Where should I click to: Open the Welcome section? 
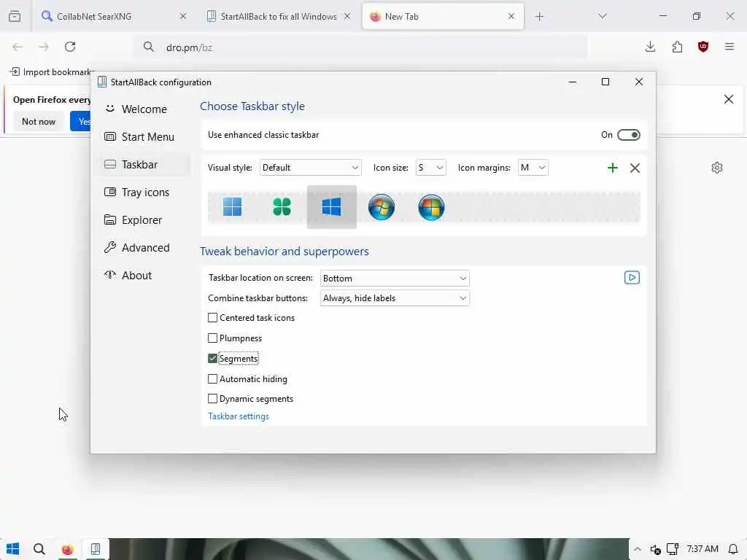(x=144, y=109)
